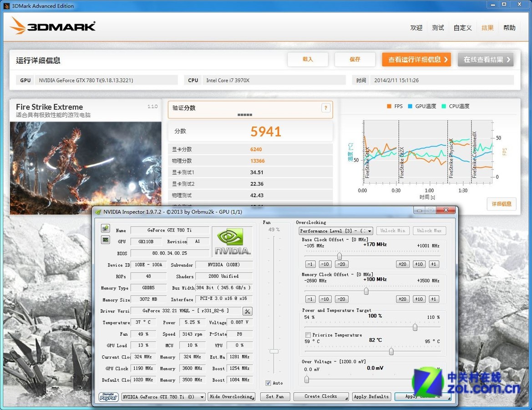
Task: Click the 载入 load button
Action: 308,59
